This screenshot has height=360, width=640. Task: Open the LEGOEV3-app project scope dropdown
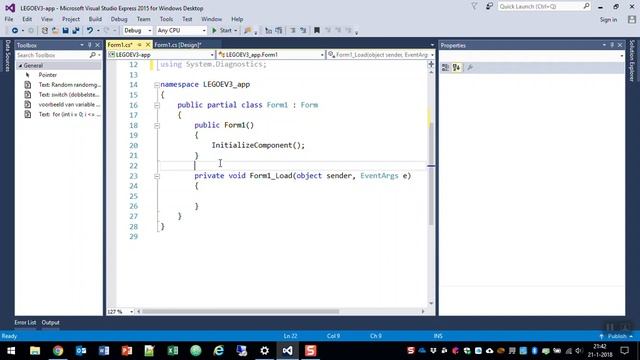161,55
